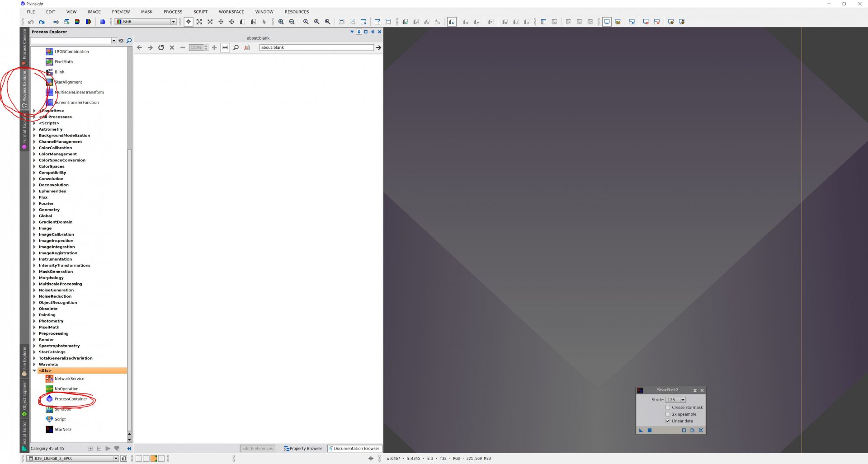Image resolution: width=868 pixels, height=464 pixels.
Task: Click the NetworkService process entry
Action: (69, 379)
